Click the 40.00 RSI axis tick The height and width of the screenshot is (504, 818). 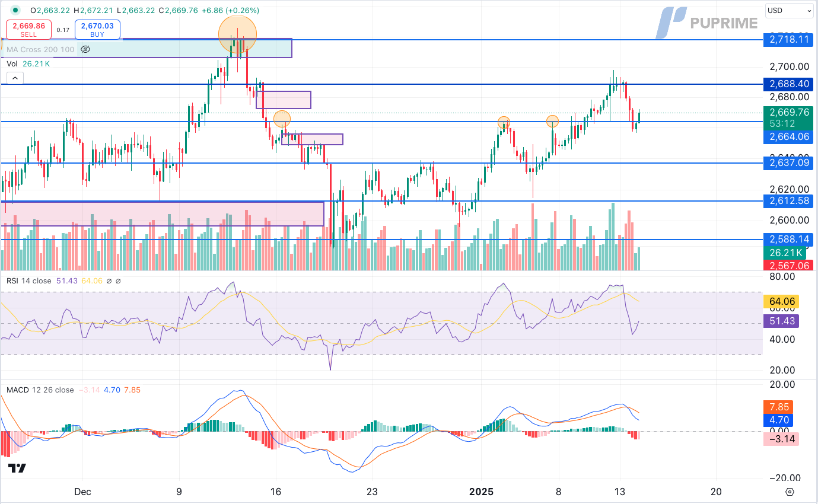782,339
